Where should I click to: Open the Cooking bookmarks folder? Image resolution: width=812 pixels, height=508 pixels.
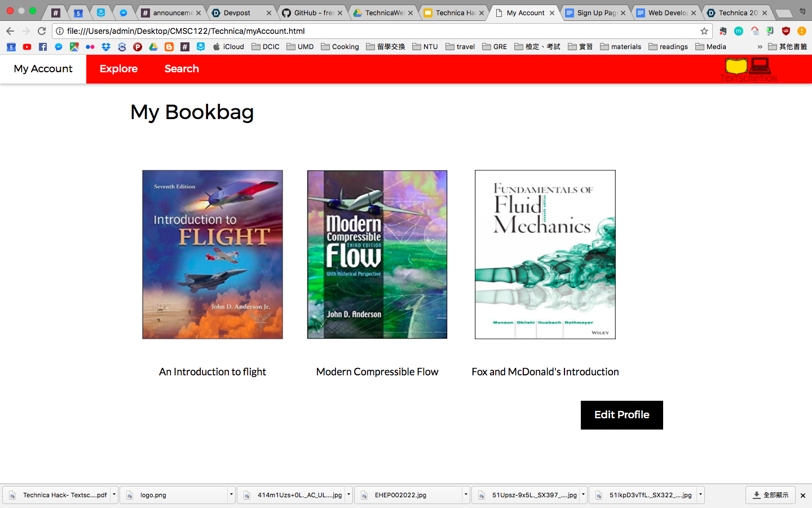340,47
